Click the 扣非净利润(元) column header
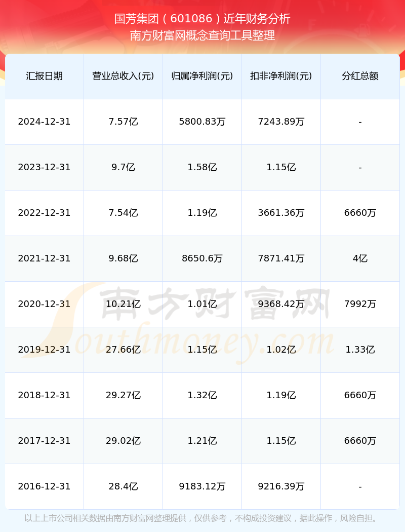405x532 pixels. click(x=281, y=76)
